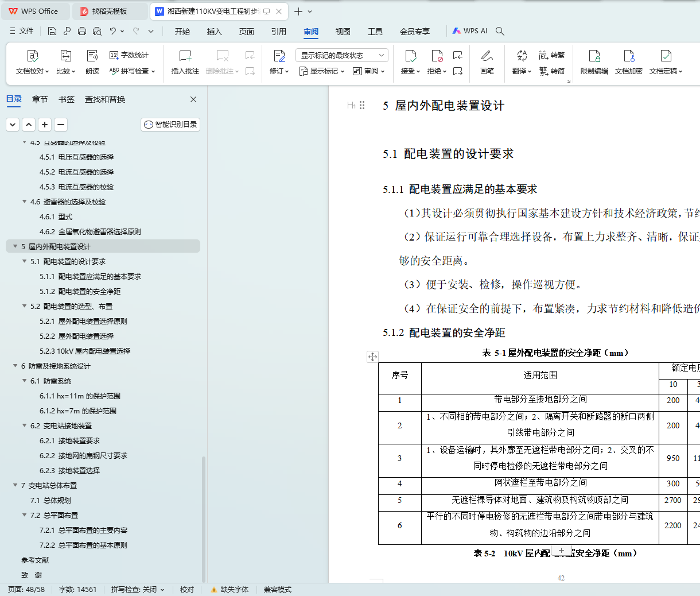Click 转繁 convert to traditional Chinese
This screenshot has height=596, width=700.
tap(552, 55)
